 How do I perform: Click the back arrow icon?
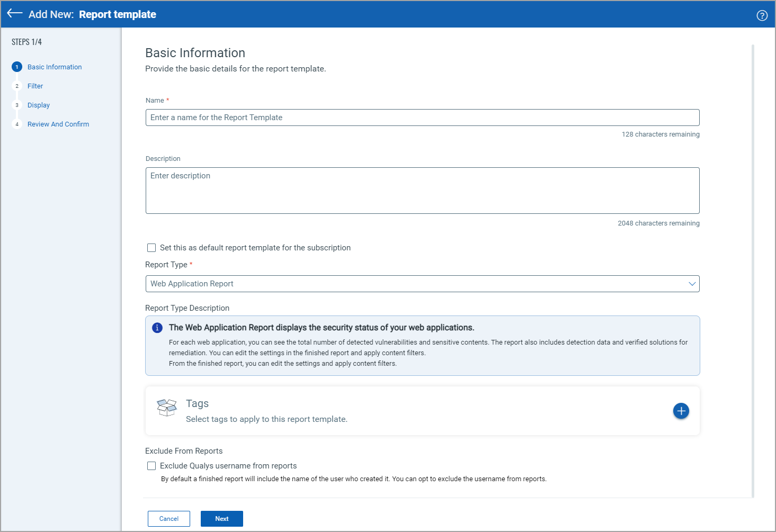(14, 14)
